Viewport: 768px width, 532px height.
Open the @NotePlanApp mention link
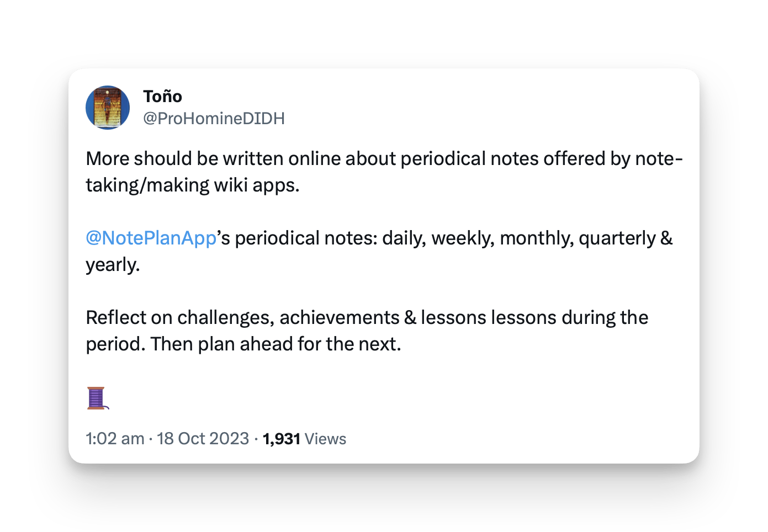coord(151,238)
